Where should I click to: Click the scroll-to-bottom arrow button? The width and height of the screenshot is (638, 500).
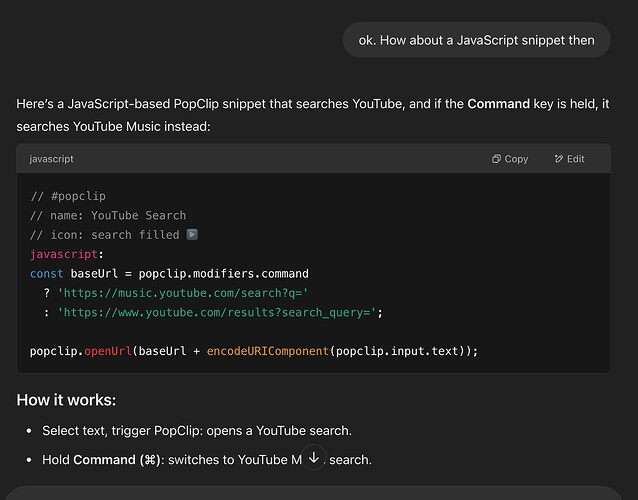coord(314,458)
